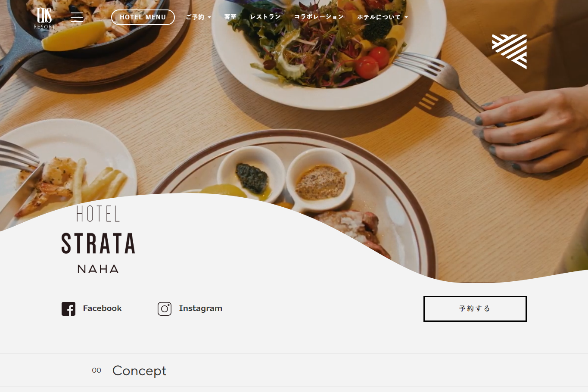Screen dimensions: 588x392
Task: Open the Facebook icon
Action: pos(68,309)
